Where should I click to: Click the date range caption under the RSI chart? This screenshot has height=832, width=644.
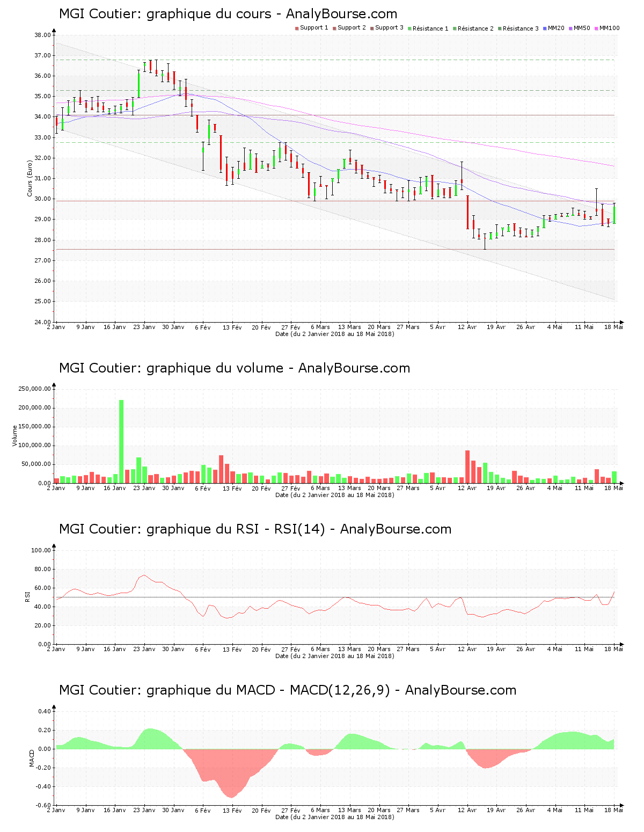pyautogui.click(x=335, y=656)
